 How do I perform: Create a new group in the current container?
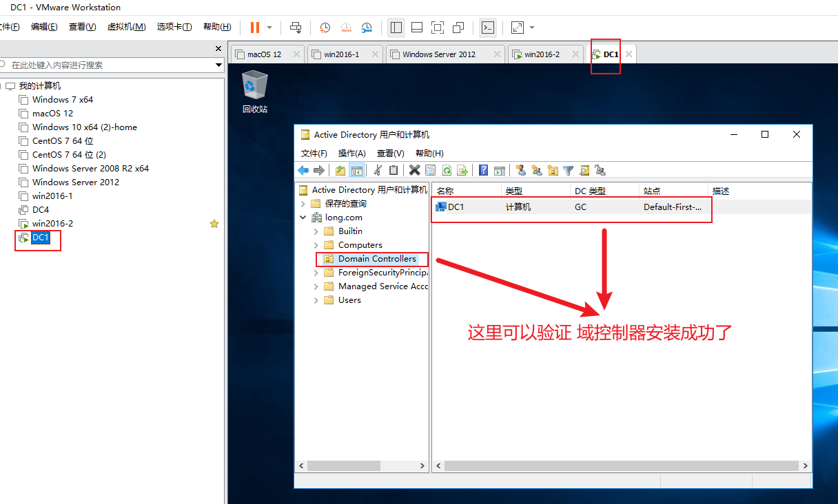tap(536, 170)
